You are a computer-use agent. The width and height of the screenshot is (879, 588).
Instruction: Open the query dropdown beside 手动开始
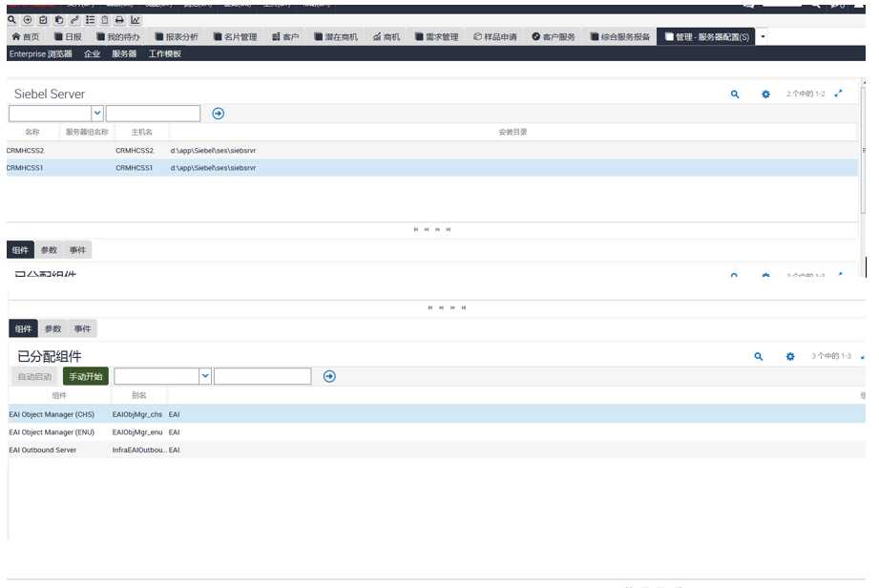[x=205, y=376]
